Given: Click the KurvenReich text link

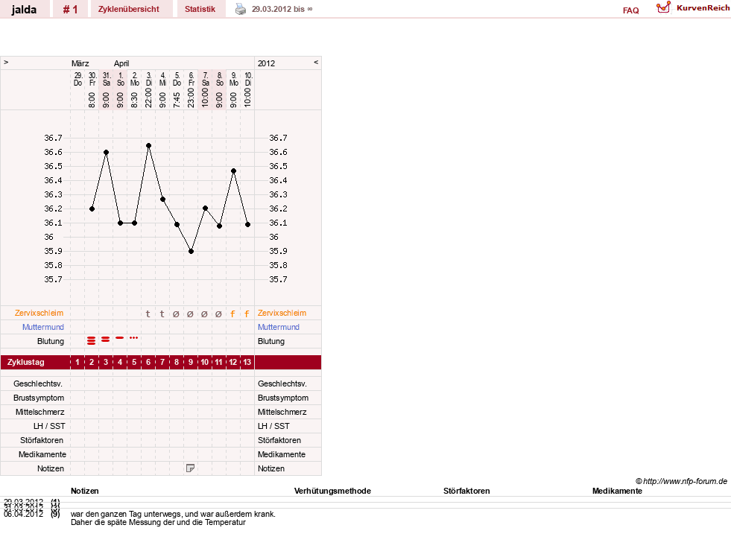Looking at the screenshot, I should pyautogui.click(x=703, y=8).
